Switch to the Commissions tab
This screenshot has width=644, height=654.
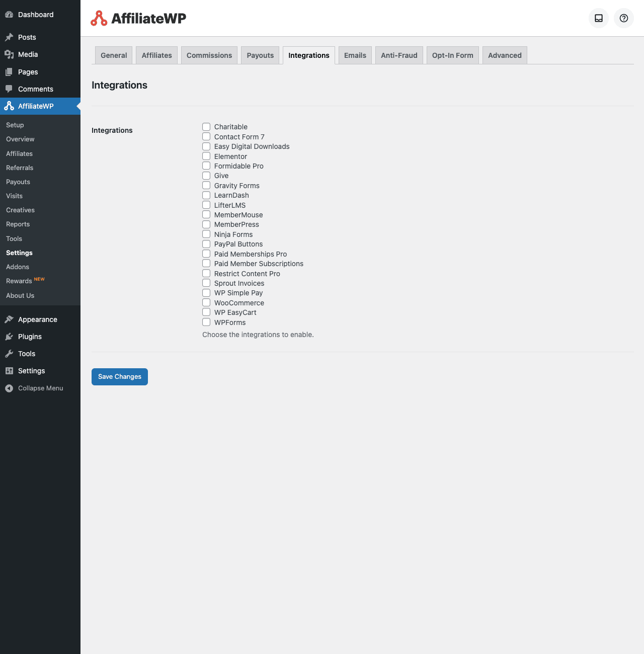tap(209, 55)
